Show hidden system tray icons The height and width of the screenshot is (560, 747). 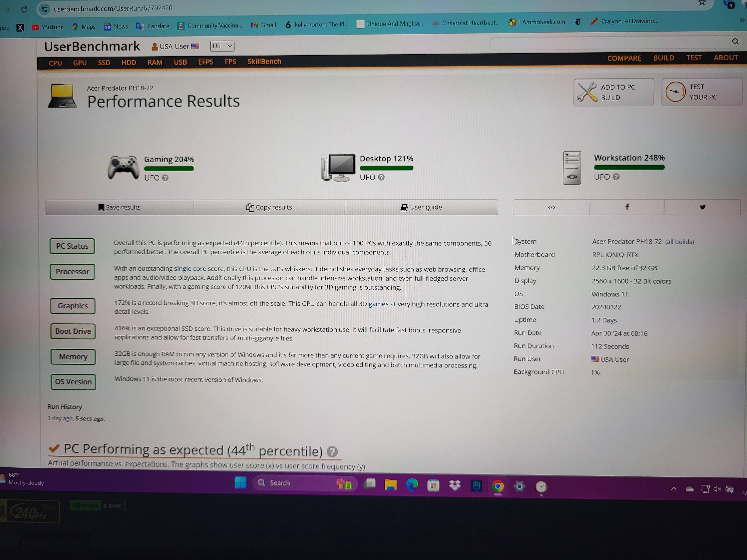(x=673, y=488)
